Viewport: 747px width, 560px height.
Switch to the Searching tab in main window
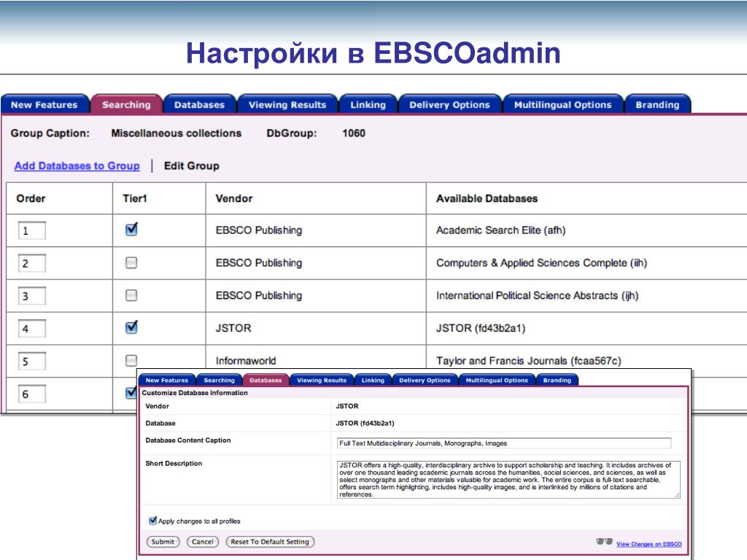(126, 104)
